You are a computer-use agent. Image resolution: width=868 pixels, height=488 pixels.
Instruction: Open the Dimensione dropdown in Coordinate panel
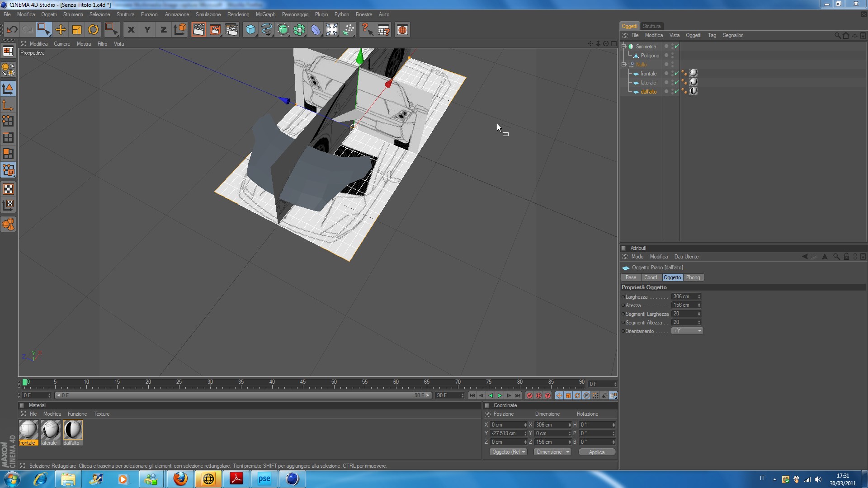(552, 452)
